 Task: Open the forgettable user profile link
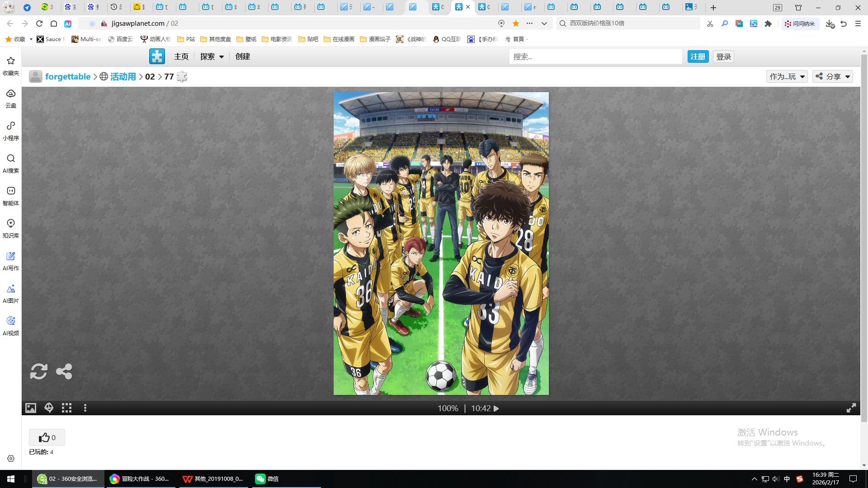(68, 76)
